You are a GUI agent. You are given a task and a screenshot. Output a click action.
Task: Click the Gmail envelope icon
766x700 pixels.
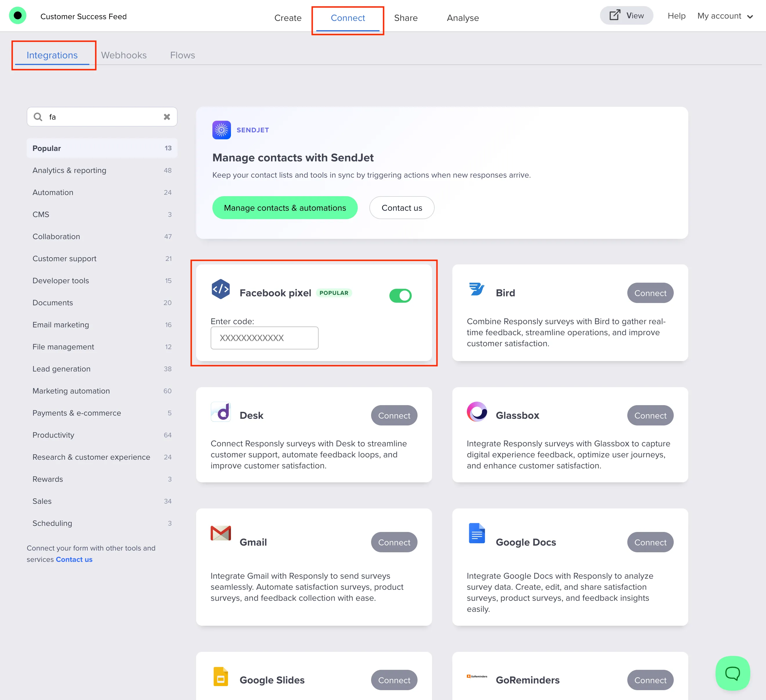click(x=221, y=533)
